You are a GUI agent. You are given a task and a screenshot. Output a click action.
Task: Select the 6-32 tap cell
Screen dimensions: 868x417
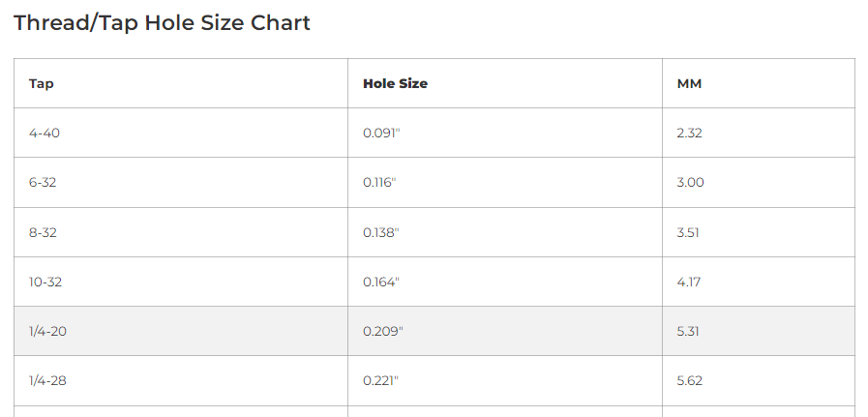[x=45, y=182]
